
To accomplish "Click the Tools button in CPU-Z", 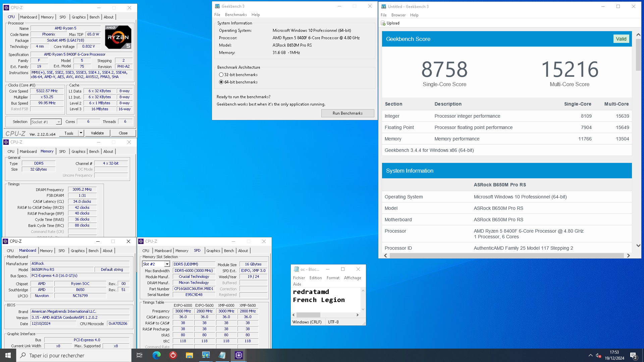I will (69, 133).
